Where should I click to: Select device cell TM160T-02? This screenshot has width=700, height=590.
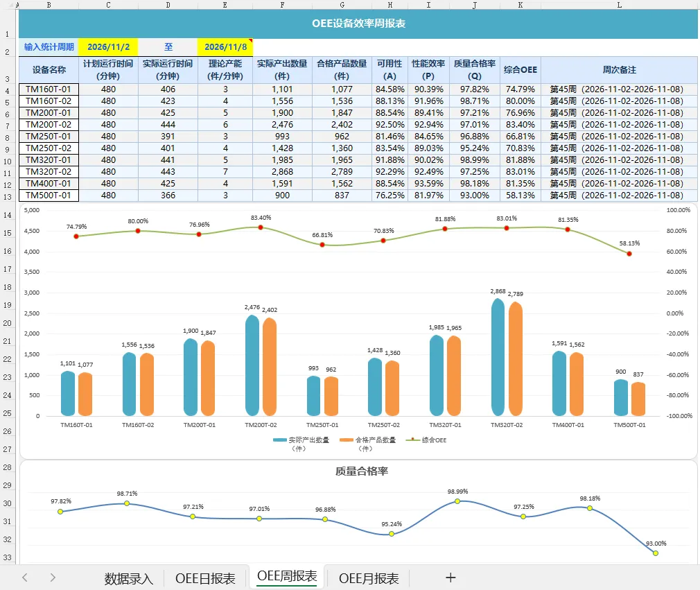pyautogui.click(x=49, y=101)
